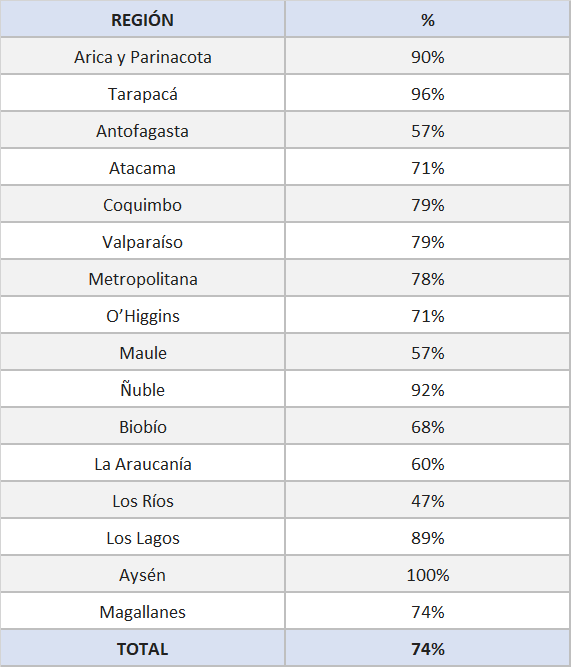Select the Atacama region cell
The height and width of the screenshot is (667, 571).
click(143, 167)
